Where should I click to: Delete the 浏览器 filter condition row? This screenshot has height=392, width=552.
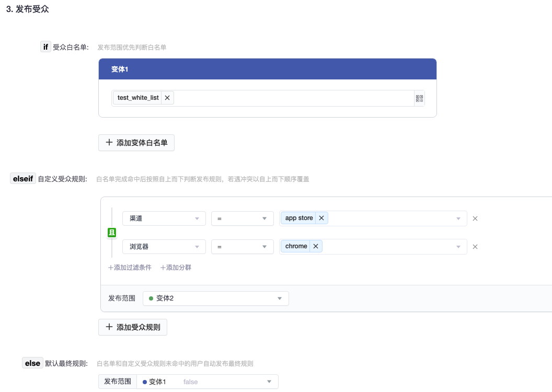click(475, 247)
